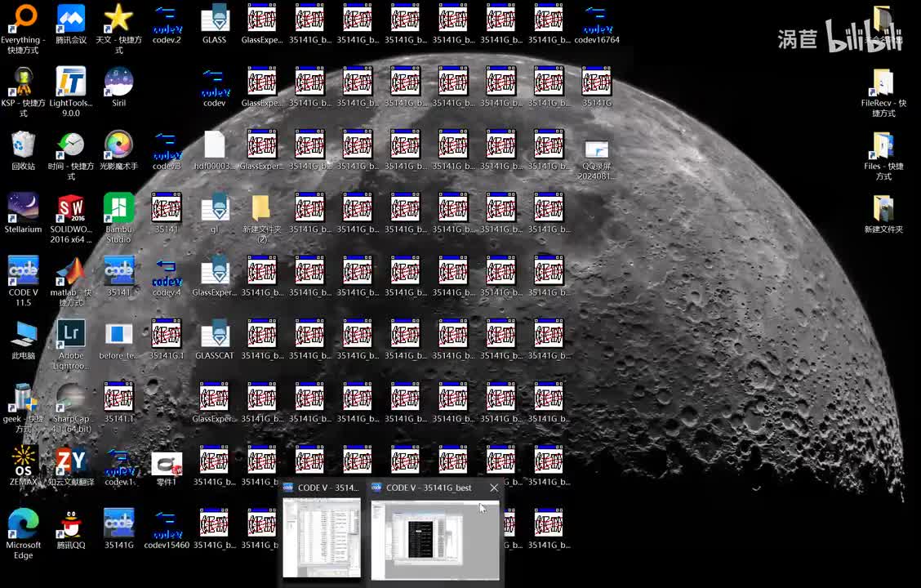Launch 腾讯会议 from the desktop

[71, 24]
